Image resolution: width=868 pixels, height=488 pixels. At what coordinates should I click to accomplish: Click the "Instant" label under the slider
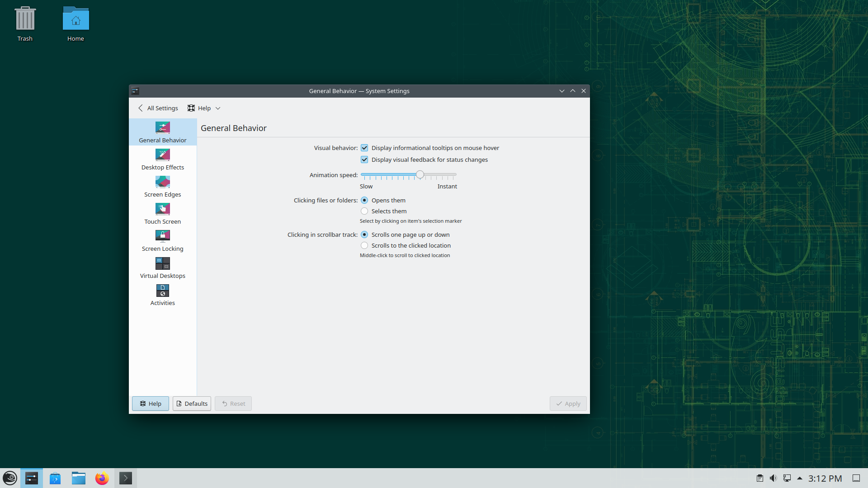pos(447,186)
